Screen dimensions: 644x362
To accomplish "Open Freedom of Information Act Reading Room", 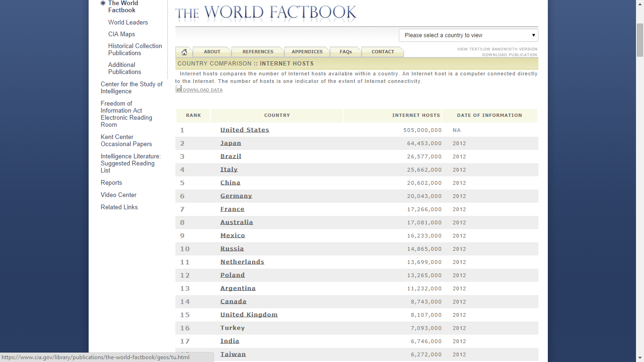I will [126, 114].
